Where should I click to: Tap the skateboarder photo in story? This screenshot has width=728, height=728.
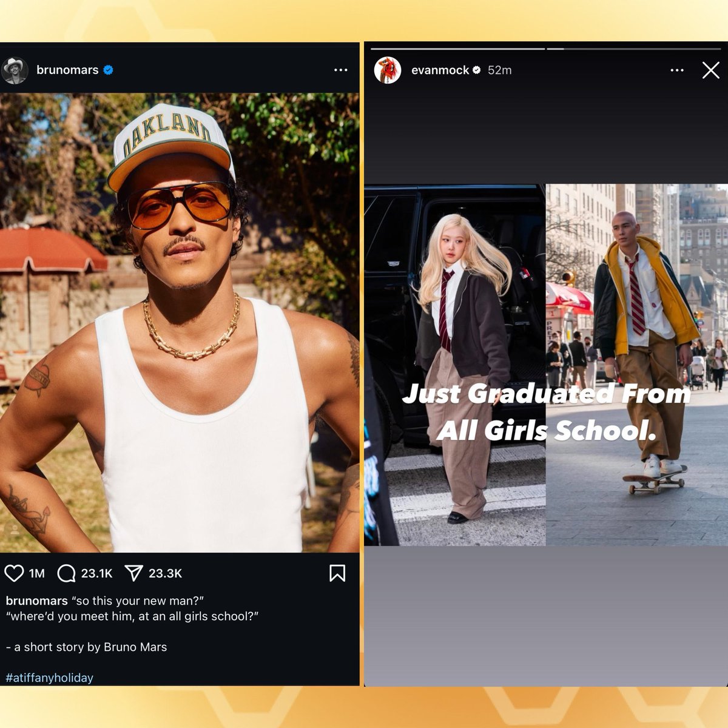[x=637, y=365]
